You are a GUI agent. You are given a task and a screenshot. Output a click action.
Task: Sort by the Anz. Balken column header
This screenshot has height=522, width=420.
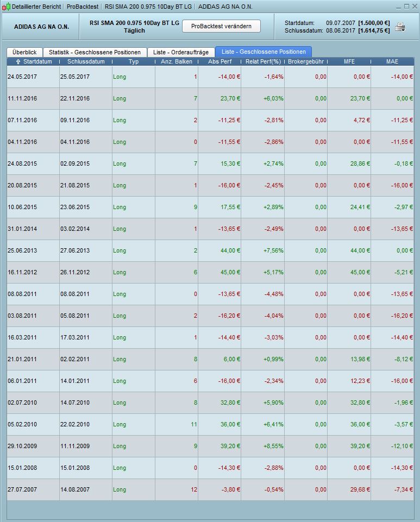click(177, 61)
